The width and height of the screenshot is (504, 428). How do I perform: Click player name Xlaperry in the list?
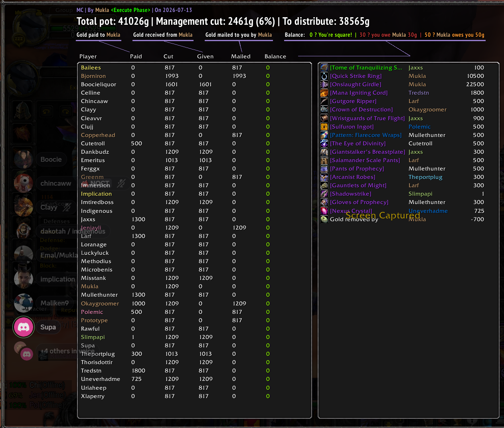click(x=93, y=396)
